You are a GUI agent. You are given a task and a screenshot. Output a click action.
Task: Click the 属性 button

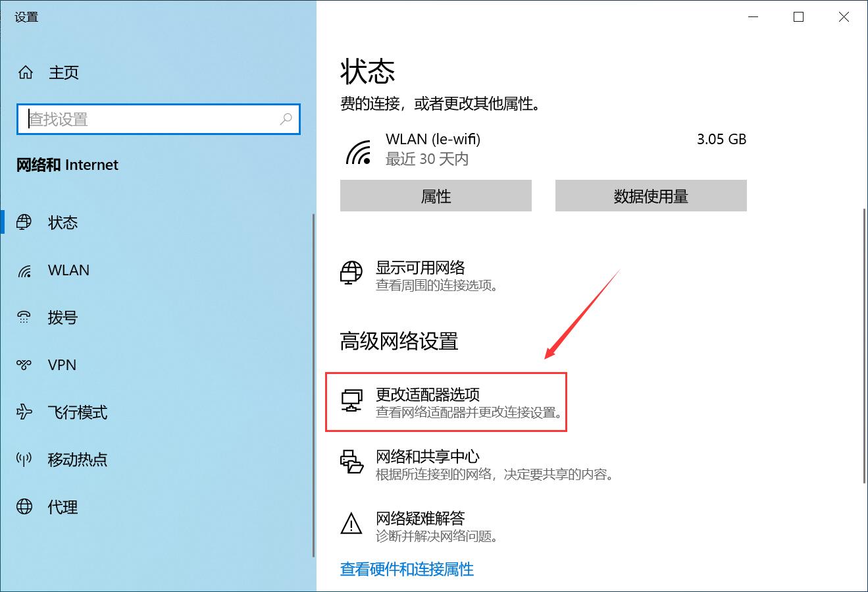pos(436,196)
